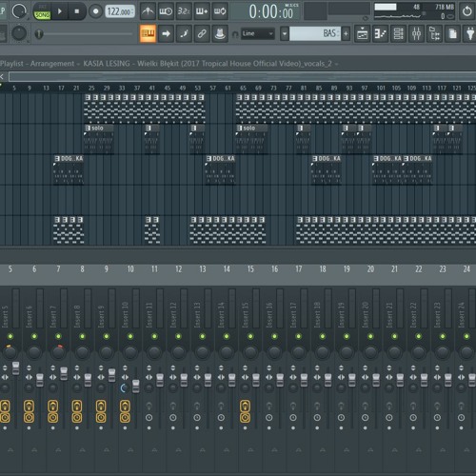The width and height of the screenshot is (476, 476).
Task: Open the Piano roll view icon
Action: [x=381, y=33]
